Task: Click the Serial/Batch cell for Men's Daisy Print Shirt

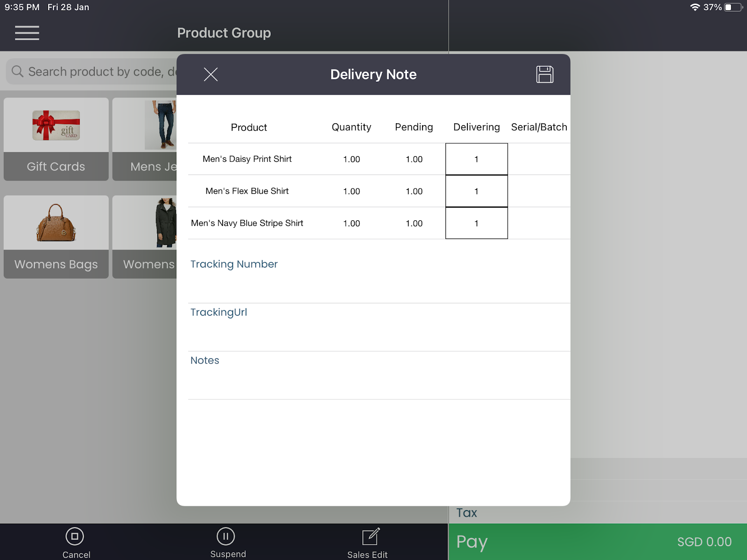Action: (539, 159)
